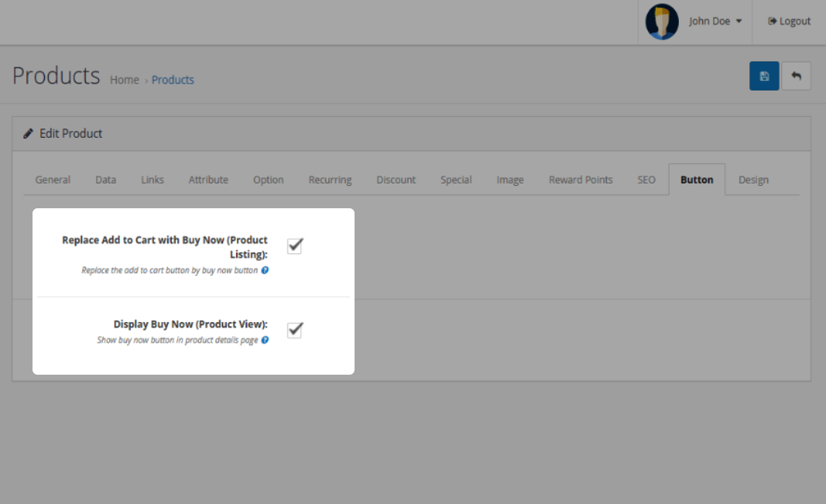Toggle Replace Add to Cart with Buy Now checkbox

[x=294, y=246]
